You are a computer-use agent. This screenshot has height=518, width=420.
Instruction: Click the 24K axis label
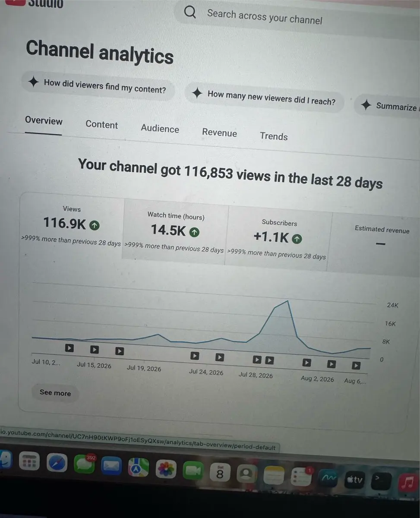coord(392,306)
